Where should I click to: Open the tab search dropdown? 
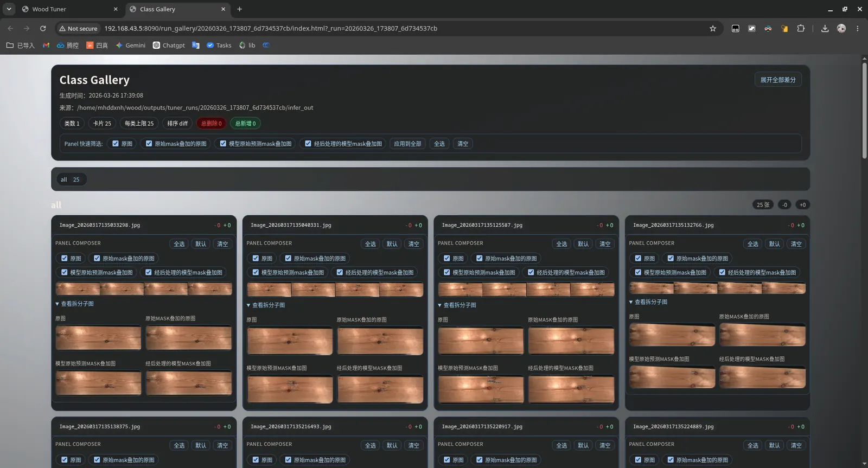pos(9,9)
